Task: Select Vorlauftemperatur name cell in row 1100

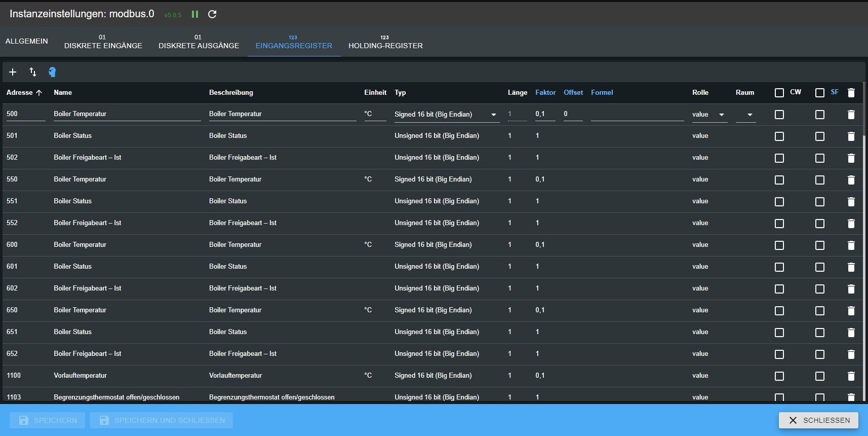Action: click(81, 376)
